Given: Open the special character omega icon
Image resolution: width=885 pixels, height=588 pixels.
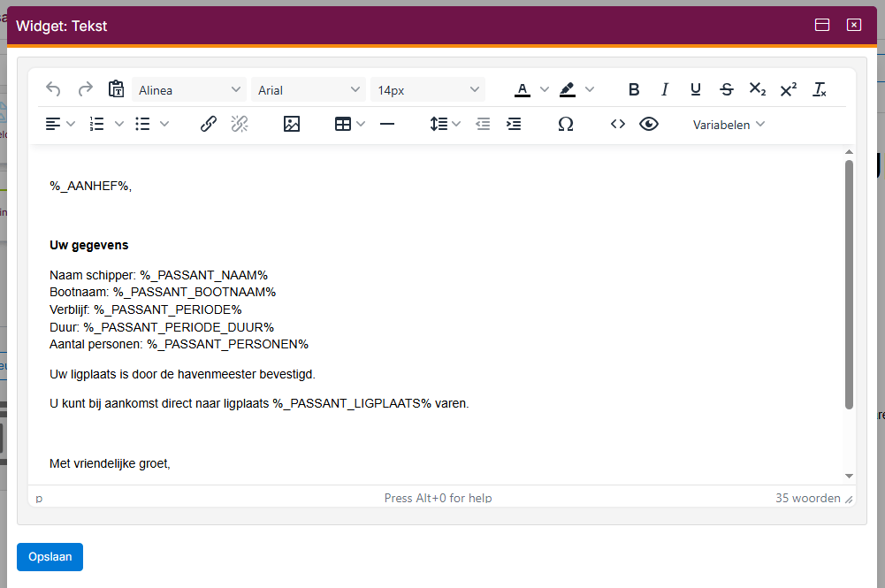Looking at the screenshot, I should click(566, 124).
